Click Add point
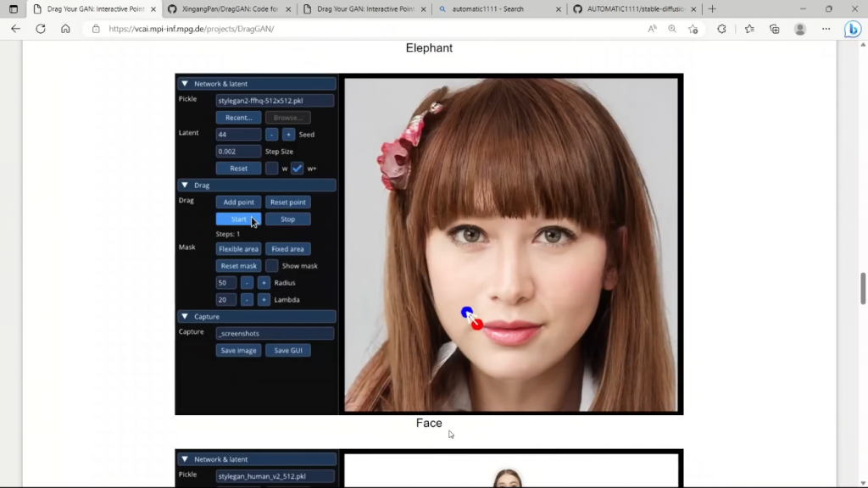Viewport: 868px width, 488px height. tap(238, 202)
